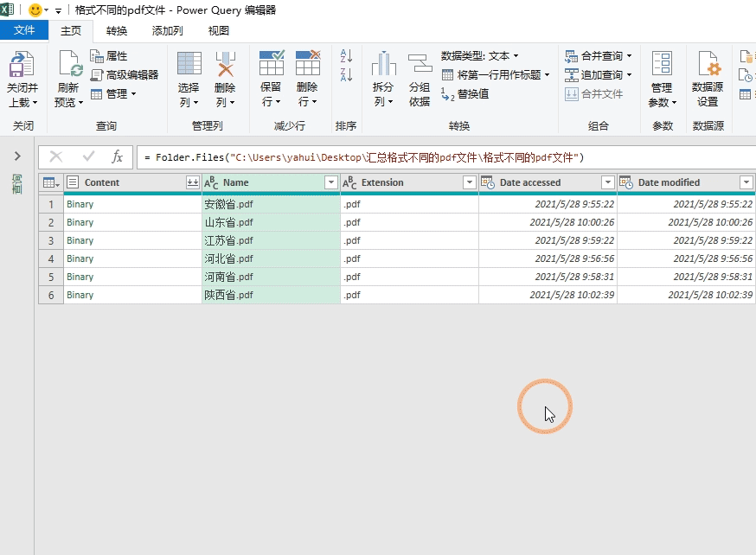Open the Advanced Editor (高级编辑器)
Screen dimensions: 756x555
(125, 74)
